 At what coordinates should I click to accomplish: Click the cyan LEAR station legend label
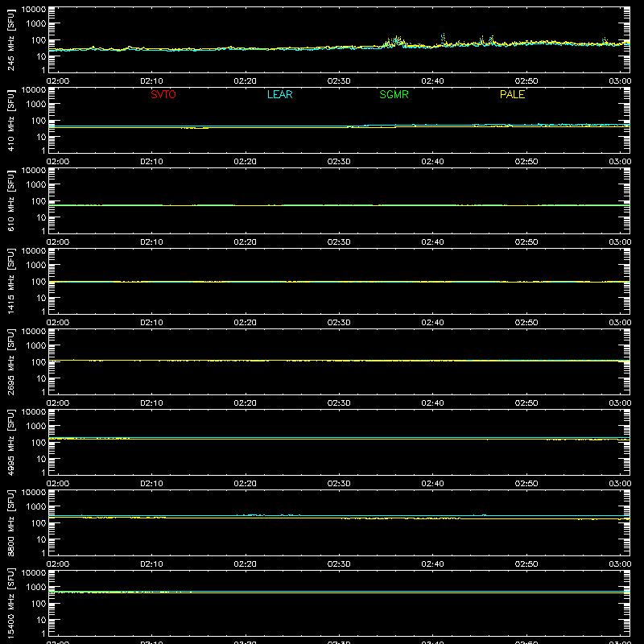click(279, 94)
